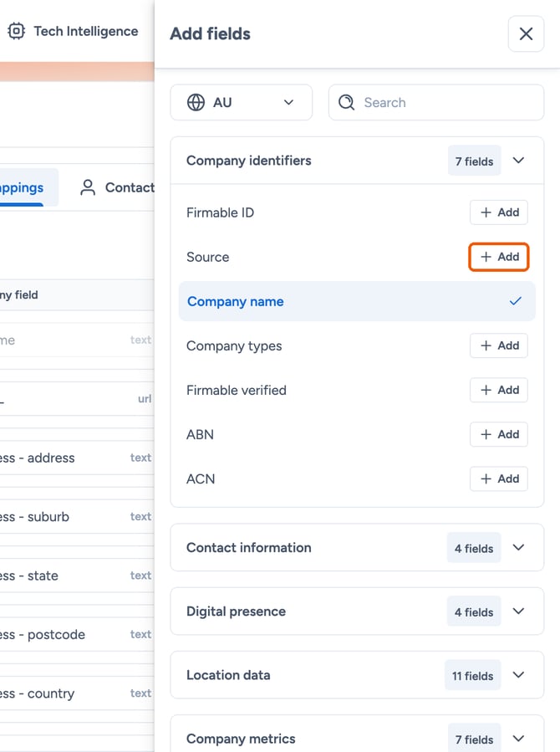Click the url type row in background table
The image size is (560, 752).
77,399
